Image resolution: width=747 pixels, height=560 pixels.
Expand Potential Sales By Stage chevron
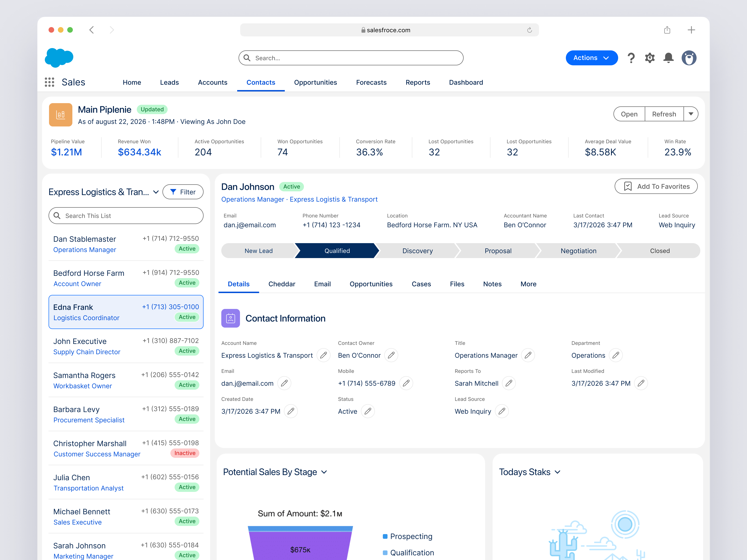(324, 472)
